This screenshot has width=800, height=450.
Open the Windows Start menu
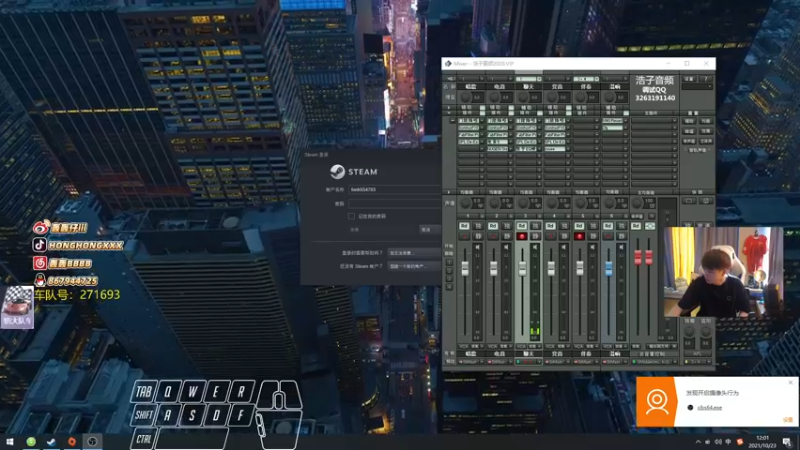[10, 442]
